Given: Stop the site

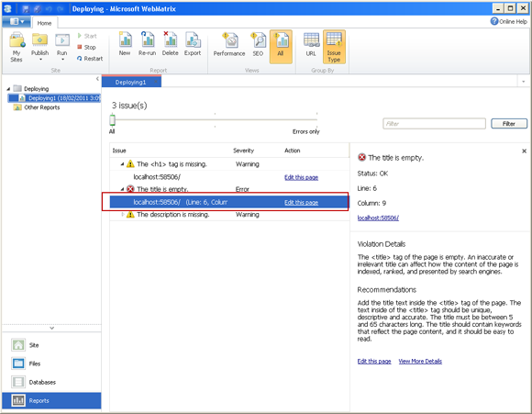Looking at the screenshot, I should click(x=86, y=47).
